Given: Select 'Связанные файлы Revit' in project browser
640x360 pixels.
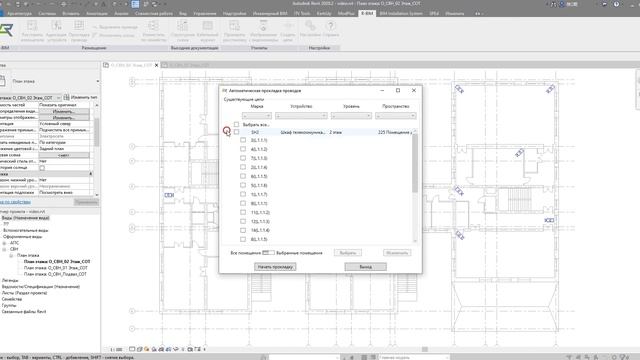Looking at the screenshot, I should 24,311.
